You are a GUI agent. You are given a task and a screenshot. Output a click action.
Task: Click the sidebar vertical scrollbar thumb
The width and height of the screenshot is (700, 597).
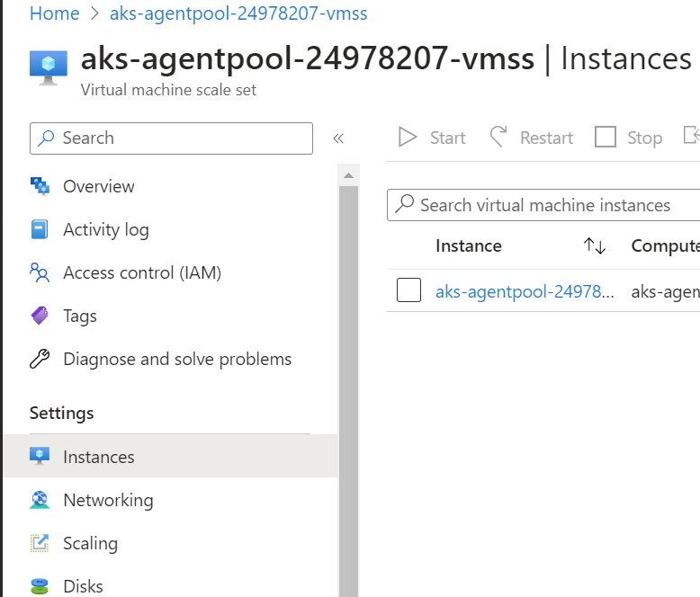349,391
